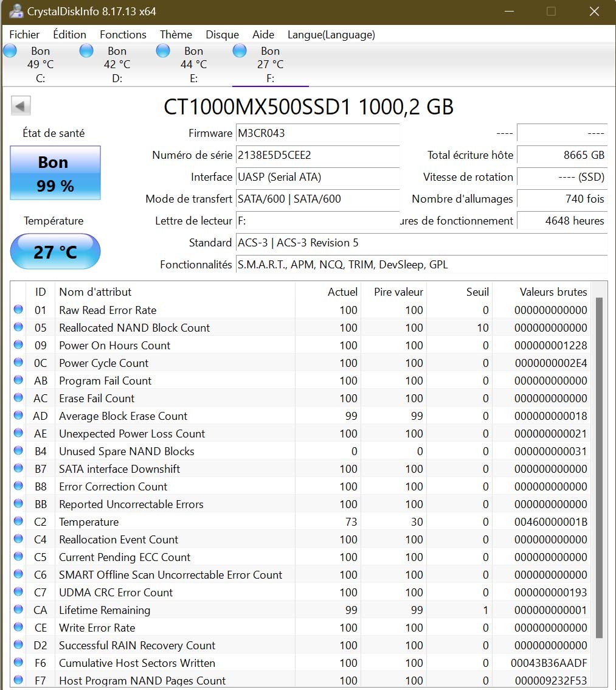This screenshot has height=690, width=616.
Task: Click the Standard field ACS-3 Revision 5
Action: click(x=421, y=243)
